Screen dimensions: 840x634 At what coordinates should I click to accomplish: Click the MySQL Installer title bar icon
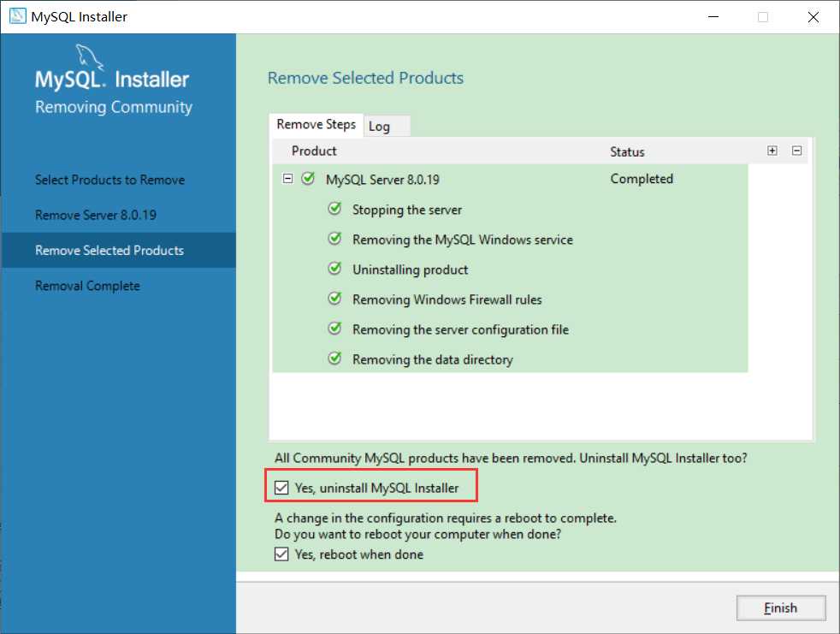[17, 16]
